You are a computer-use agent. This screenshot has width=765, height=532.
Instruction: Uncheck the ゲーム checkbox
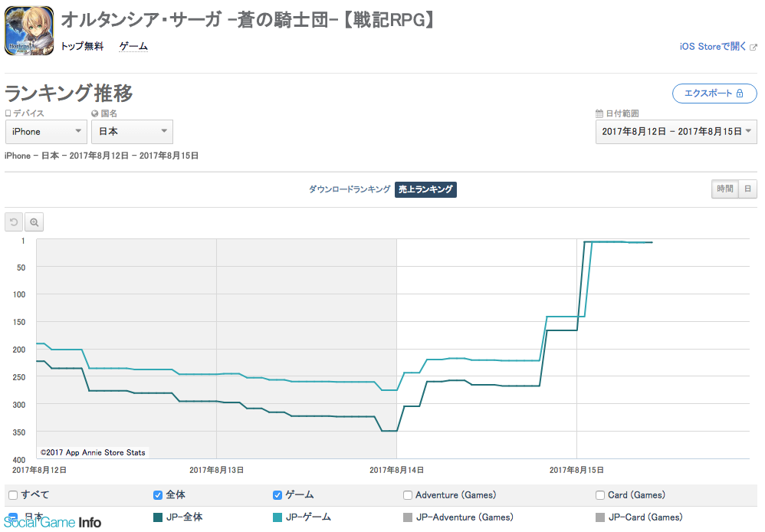pyautogui.click(x=277, y=495)
